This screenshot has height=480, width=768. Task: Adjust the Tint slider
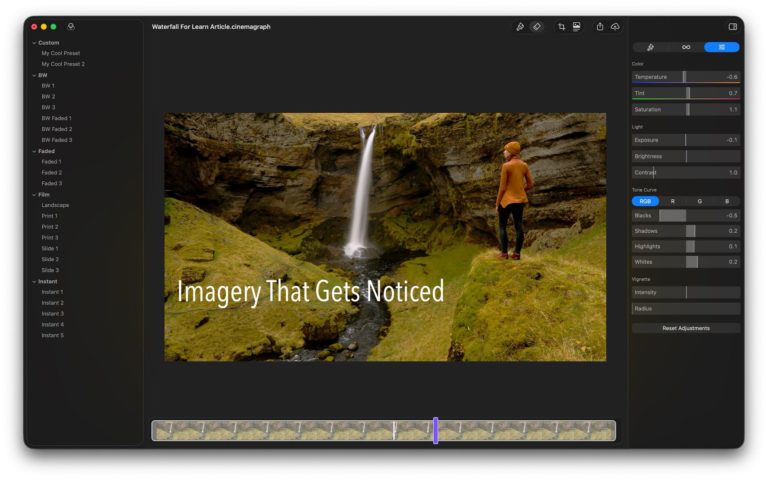tap(686, 93)
